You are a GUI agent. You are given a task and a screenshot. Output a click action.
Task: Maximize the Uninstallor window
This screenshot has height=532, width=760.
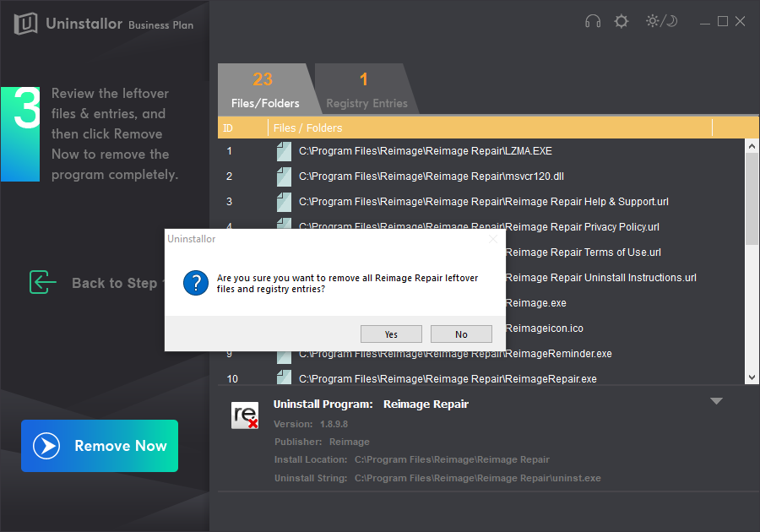(x=722, y=21)
